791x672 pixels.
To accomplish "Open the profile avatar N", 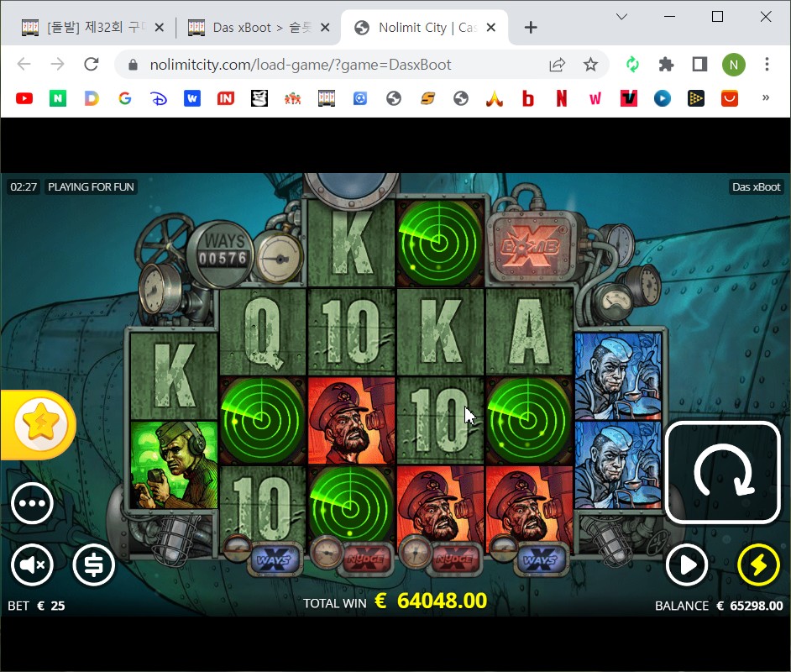I will (734, 65).
